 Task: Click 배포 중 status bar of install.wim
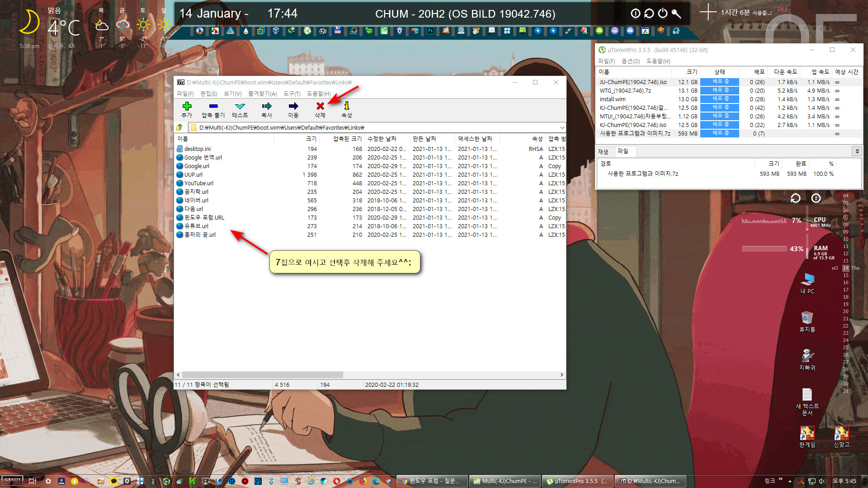click(720, 99)
